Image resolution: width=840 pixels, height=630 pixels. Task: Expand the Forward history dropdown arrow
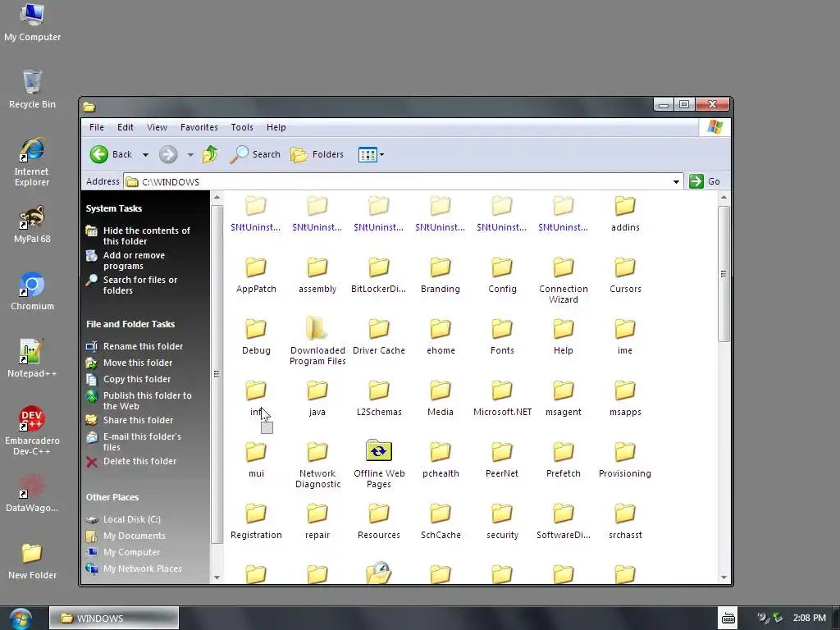click(x=190, y=155)
